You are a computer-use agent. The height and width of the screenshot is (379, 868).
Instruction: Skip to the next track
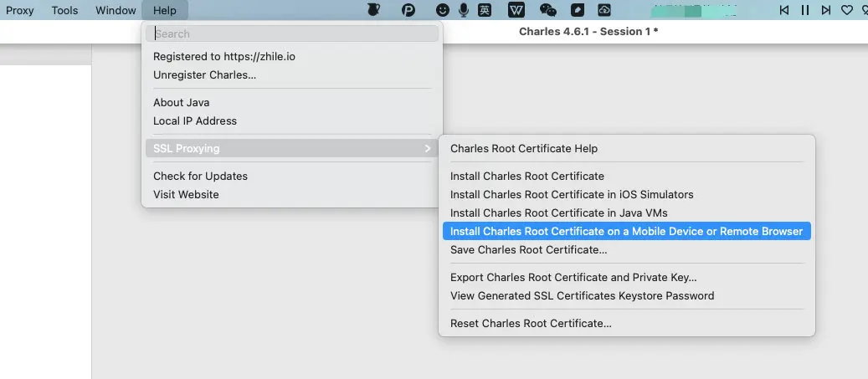(x=826, y=10)
